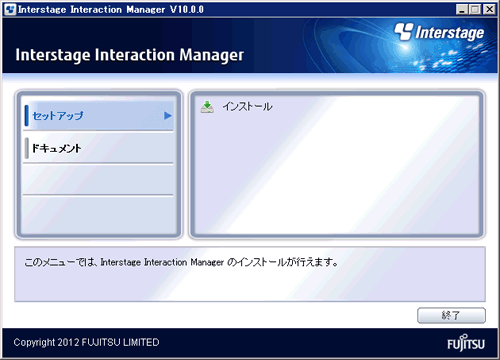Open the インストール link

247,107
